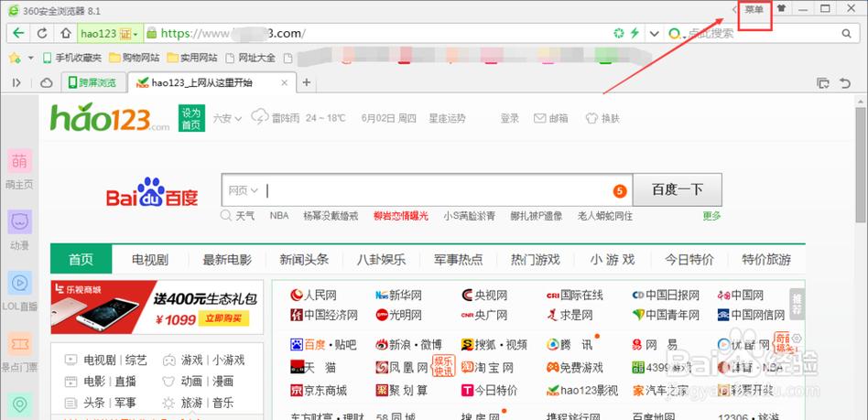Click 登录 login link

(x=510, y=118)
